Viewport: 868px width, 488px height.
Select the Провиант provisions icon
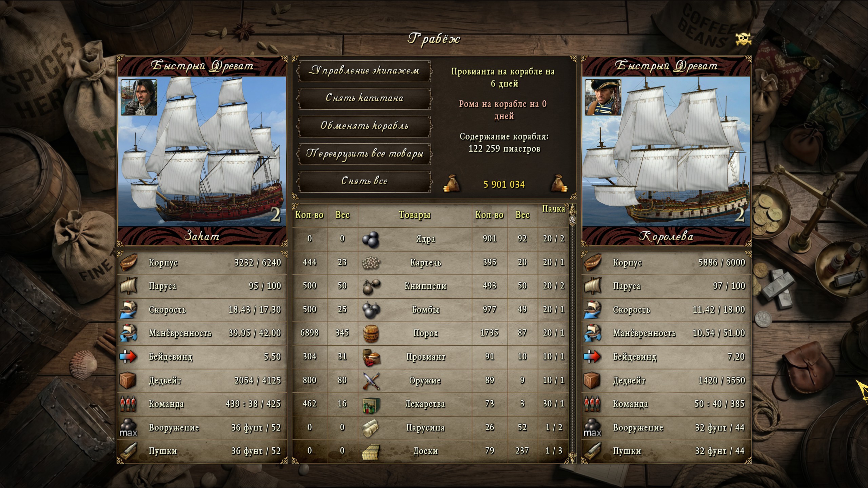tap(371, 357)
